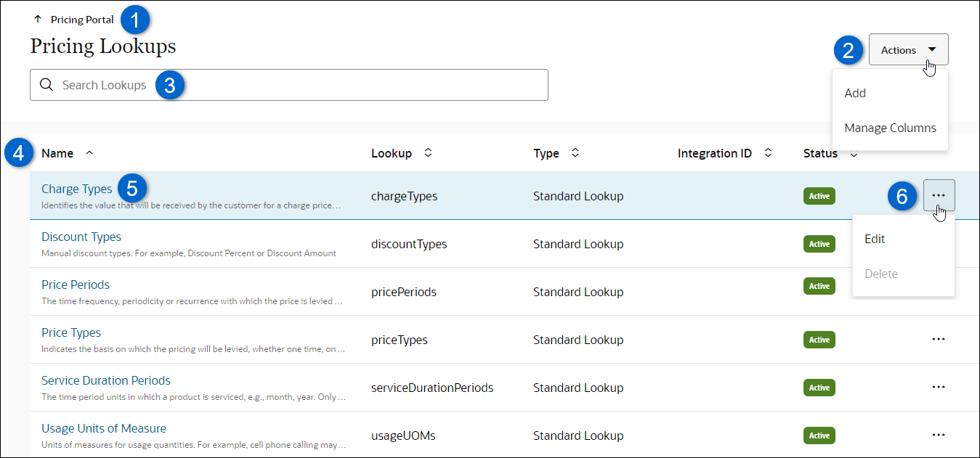This screenshot has height=458, width=980.
Task: Sort the Lookup column using its chevrons
Action: coord(428,153)
